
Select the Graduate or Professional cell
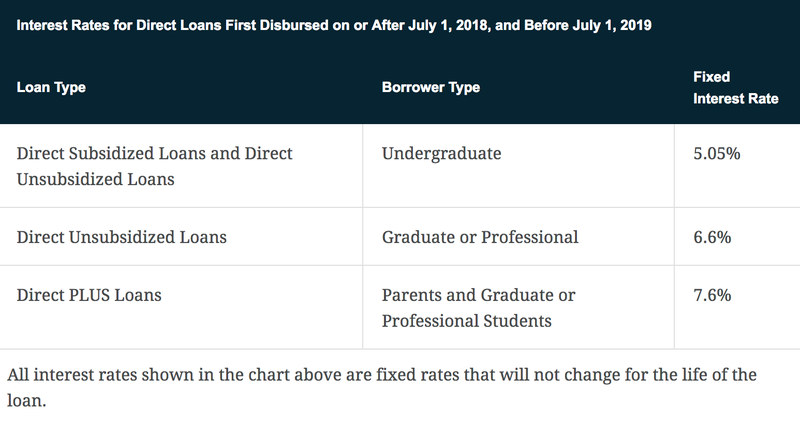pos(480,237)
